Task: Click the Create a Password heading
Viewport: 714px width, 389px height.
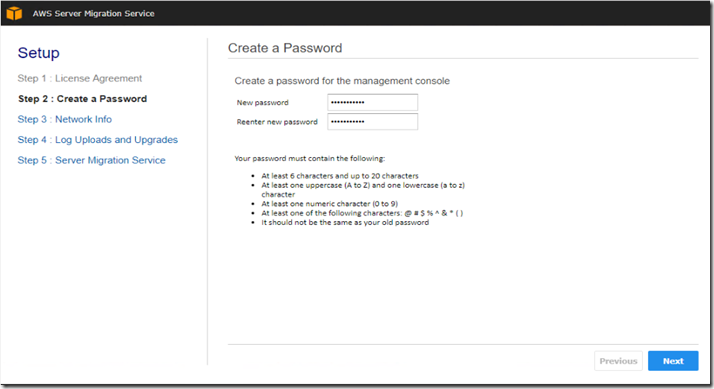Action: (x=285, y=48)
